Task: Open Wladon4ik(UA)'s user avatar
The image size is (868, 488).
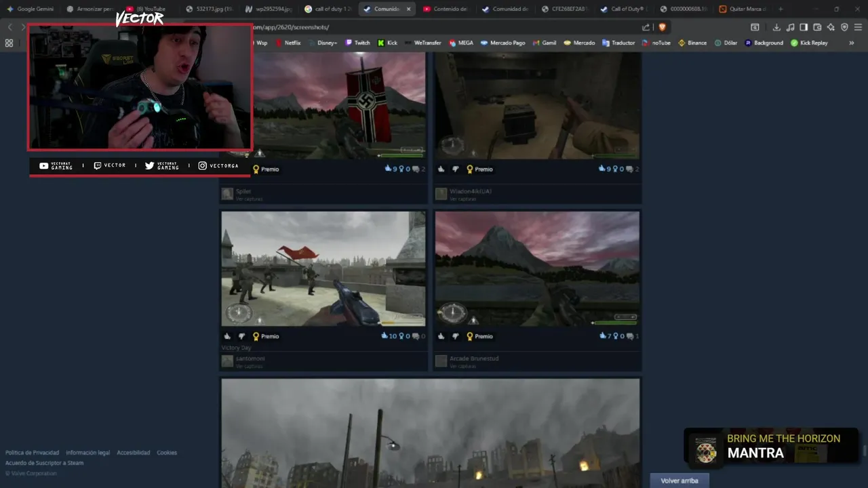Action: (x=441, y=194)
